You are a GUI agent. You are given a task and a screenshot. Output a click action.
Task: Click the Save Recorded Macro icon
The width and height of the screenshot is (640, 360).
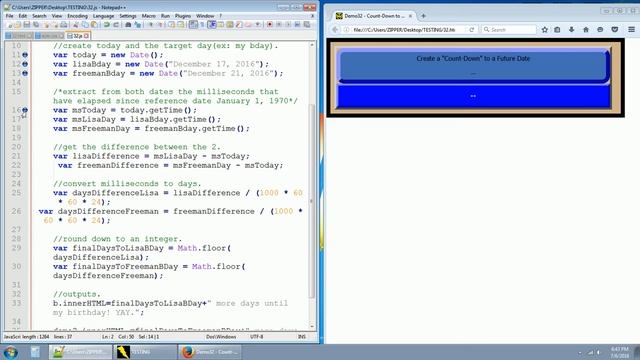pyautogui.click(x=307, y=25)
